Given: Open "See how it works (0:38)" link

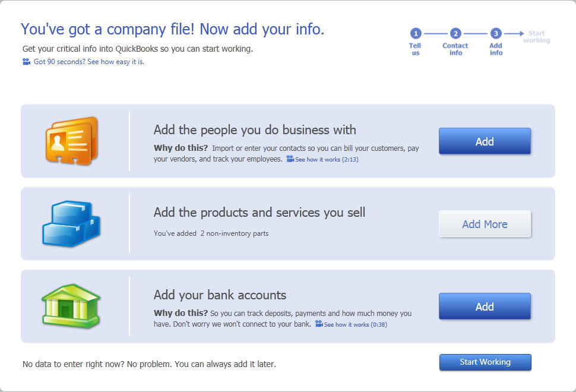Looking at the screenshot, I should coord(355,325).
